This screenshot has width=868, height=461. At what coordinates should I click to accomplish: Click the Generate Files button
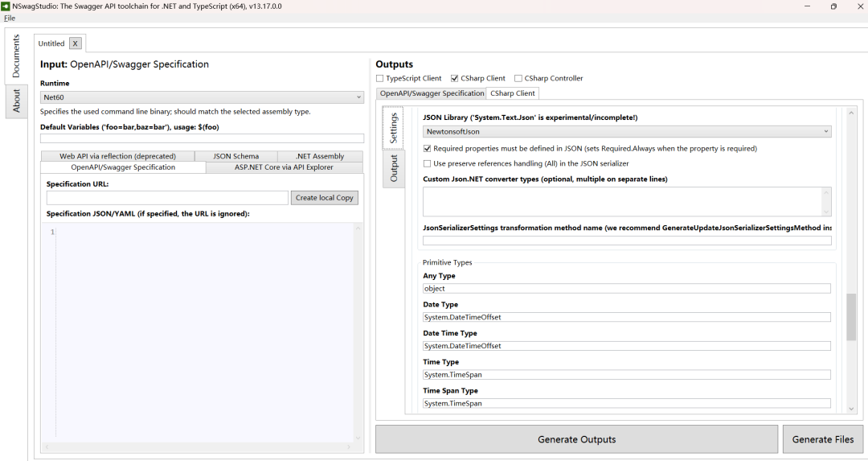[x=823, y=439]
